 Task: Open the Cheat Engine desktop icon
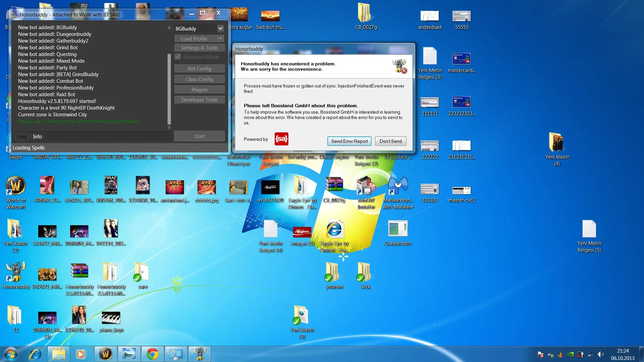(x=334, y=157)
